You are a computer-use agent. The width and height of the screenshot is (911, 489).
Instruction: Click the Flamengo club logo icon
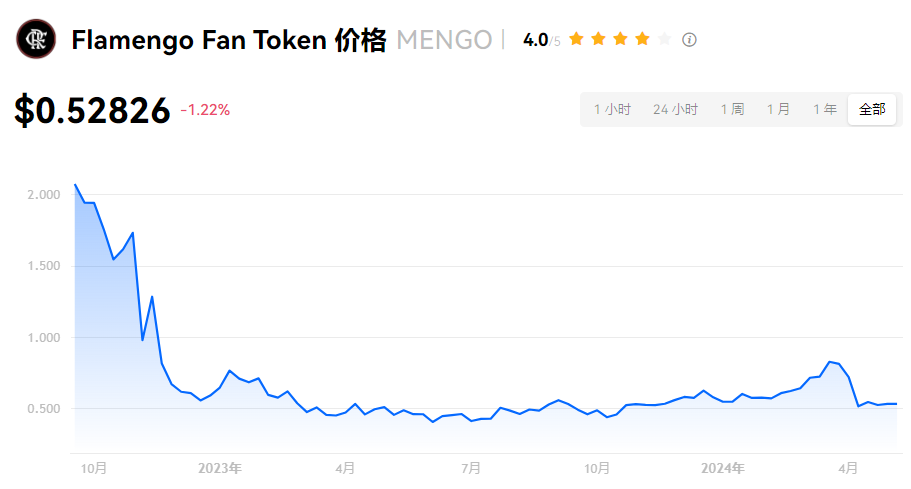[x=36, y=40]
